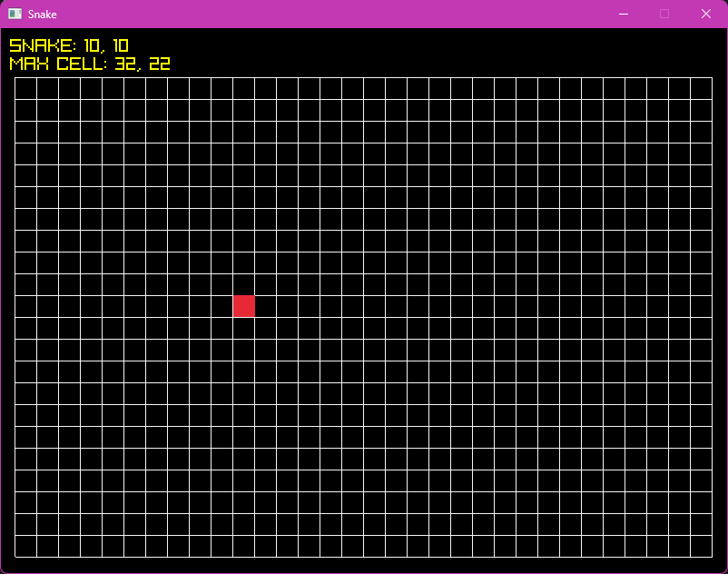Minimize the Snake window

point(624,14)
